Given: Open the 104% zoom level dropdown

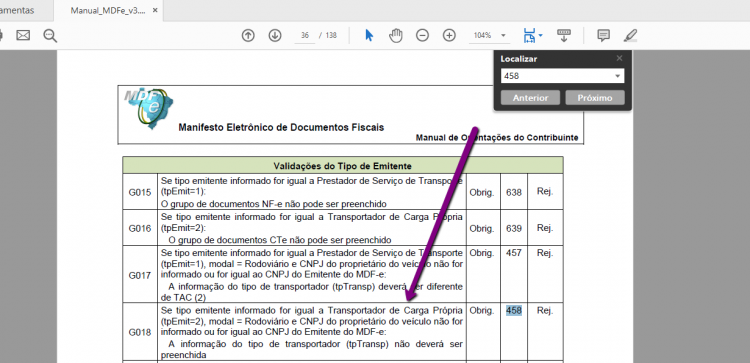Looking at the screenshot, I should click(503, 35).
